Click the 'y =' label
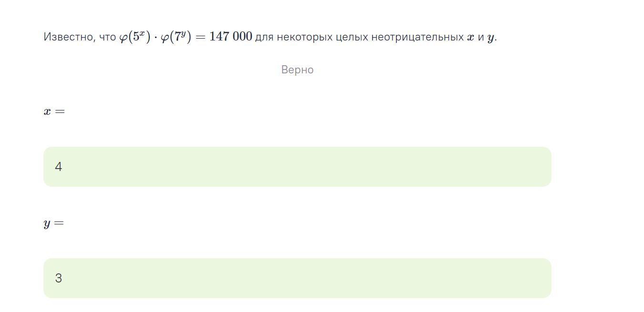 tap(53, 223)
